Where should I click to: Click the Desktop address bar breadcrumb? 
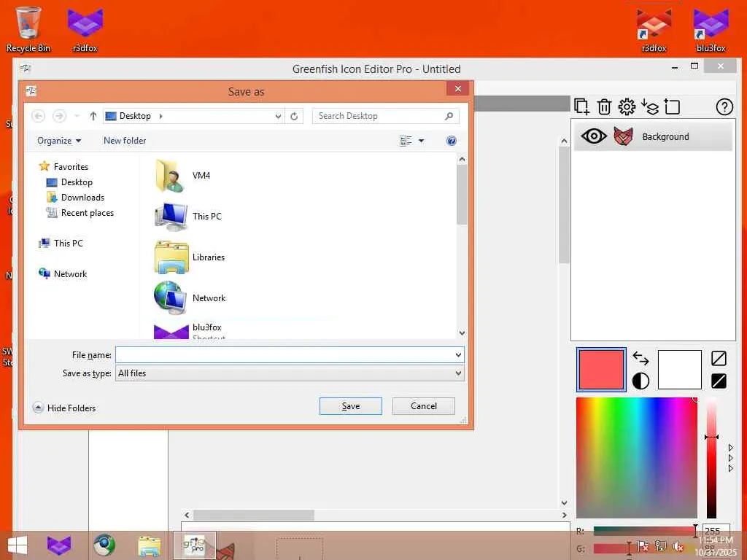point(135,116)
